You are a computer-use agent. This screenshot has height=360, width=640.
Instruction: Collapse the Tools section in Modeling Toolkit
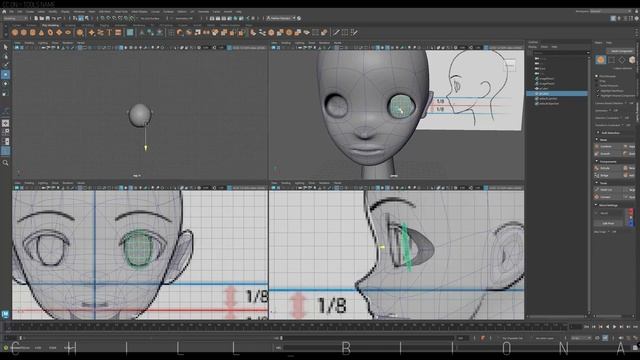tap(597, 183)
